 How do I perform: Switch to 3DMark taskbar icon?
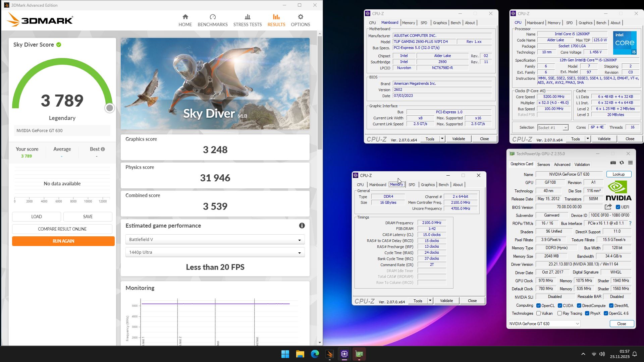[329, 354]
